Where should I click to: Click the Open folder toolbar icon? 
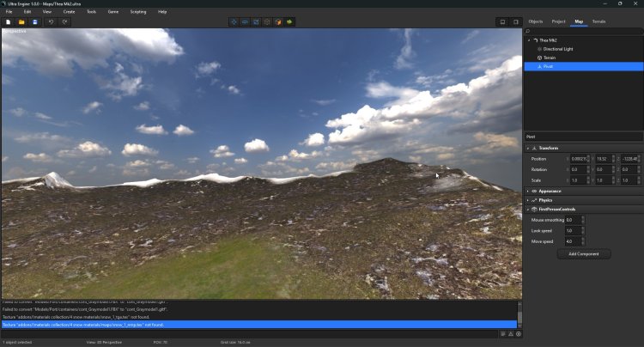coord(21,21)
